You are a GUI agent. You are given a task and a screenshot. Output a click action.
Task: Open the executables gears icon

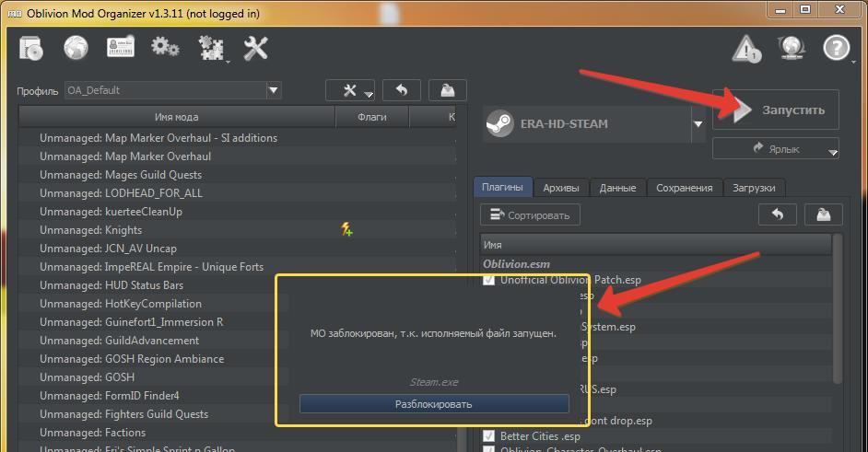tap(166, 48)
